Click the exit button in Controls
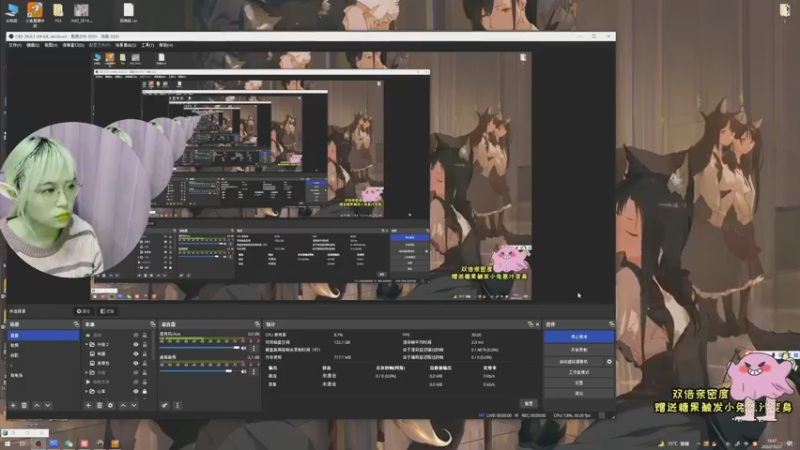The width and height of the screenshot is (800, 450). [x=579, y=393]
